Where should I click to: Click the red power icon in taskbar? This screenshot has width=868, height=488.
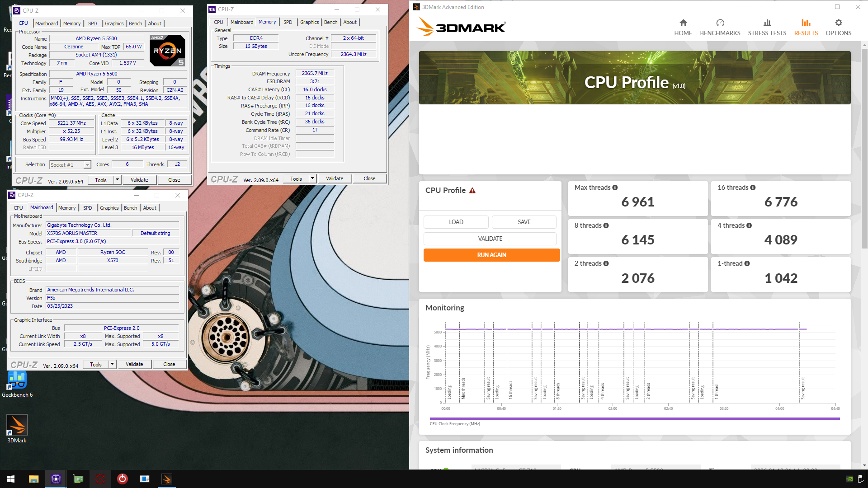tap(122, 479)
